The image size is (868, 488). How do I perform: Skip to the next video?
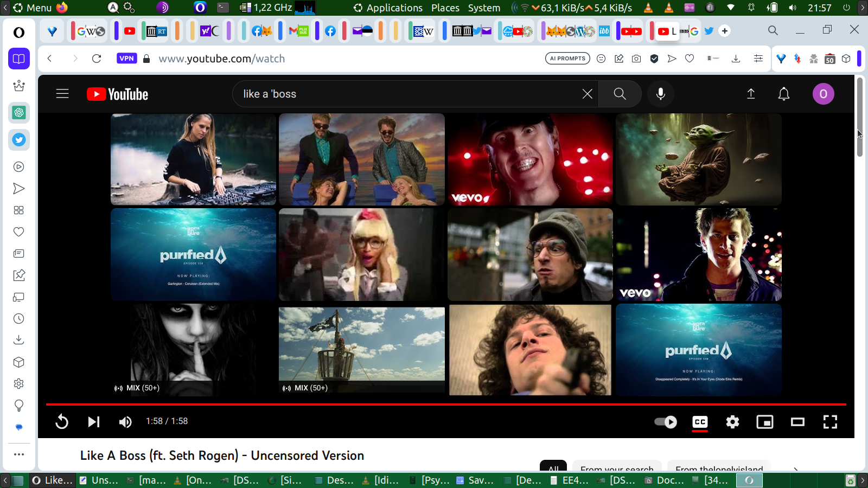(x=94, y=421)
